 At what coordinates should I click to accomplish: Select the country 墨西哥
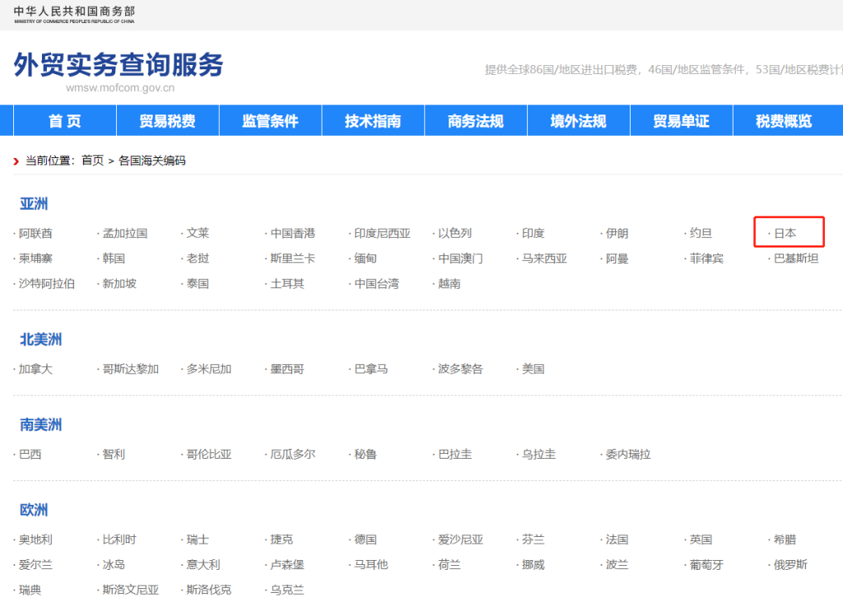[287, 369]
